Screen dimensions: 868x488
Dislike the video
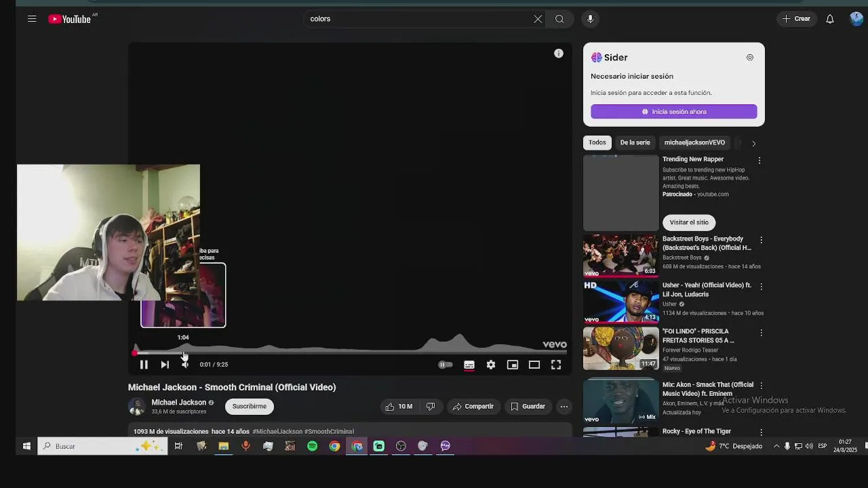point(430,407)
